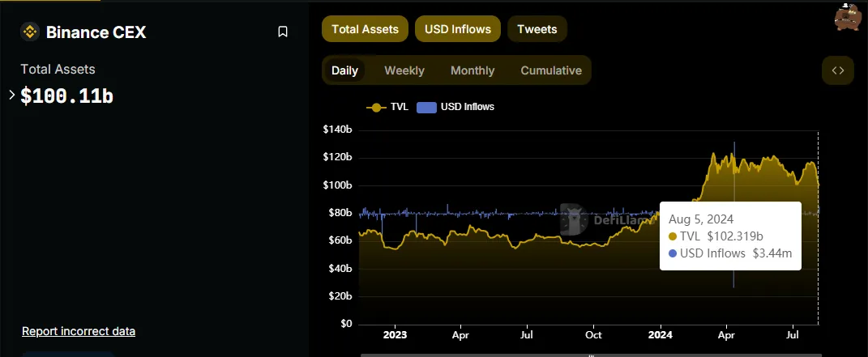Click the Binance logo icon

tap(30, 32)
